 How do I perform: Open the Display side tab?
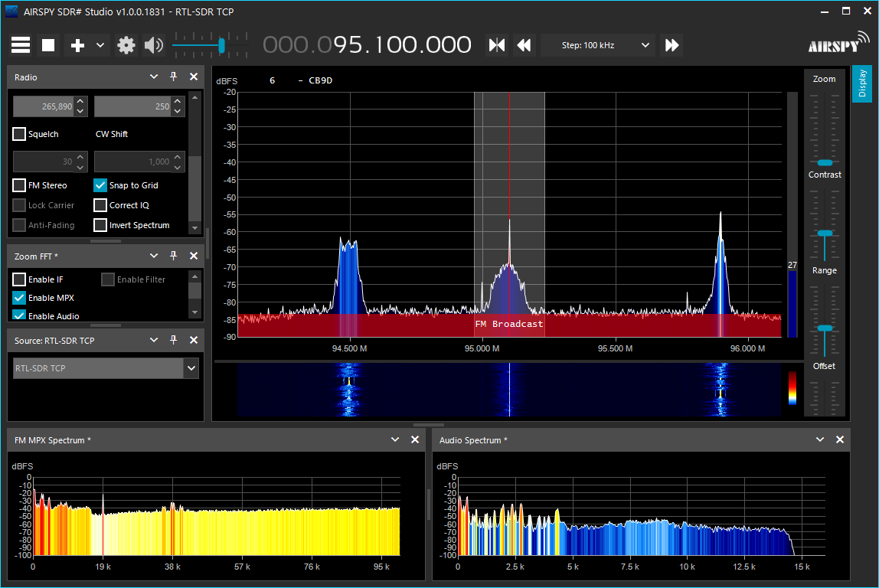pyautogui.click(x=862, y=83)
